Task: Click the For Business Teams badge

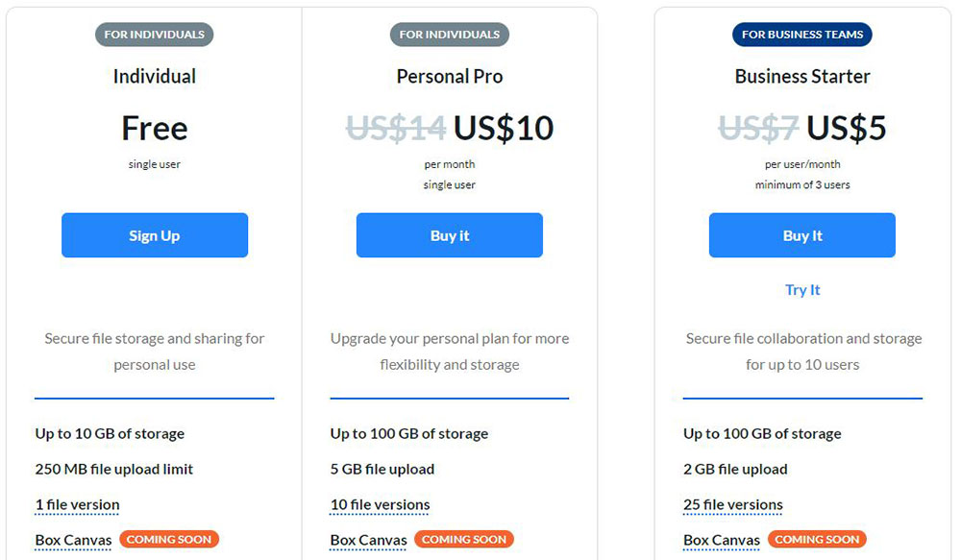Action: 802,35
